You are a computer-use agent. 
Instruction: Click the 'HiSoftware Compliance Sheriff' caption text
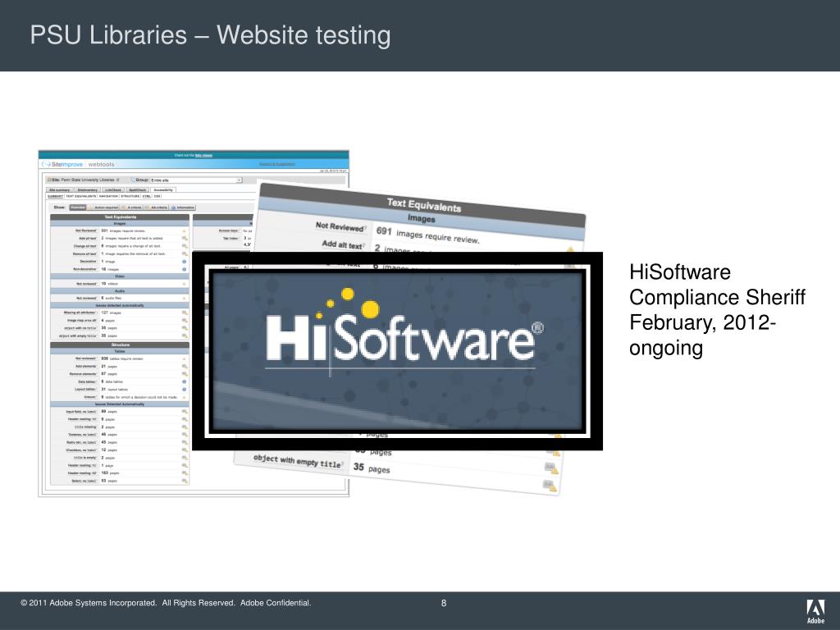coord(717,285)
